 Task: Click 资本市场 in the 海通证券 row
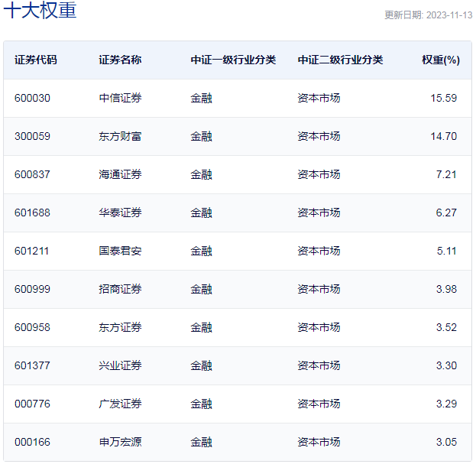pyautogui.click(x=319, y=174)
